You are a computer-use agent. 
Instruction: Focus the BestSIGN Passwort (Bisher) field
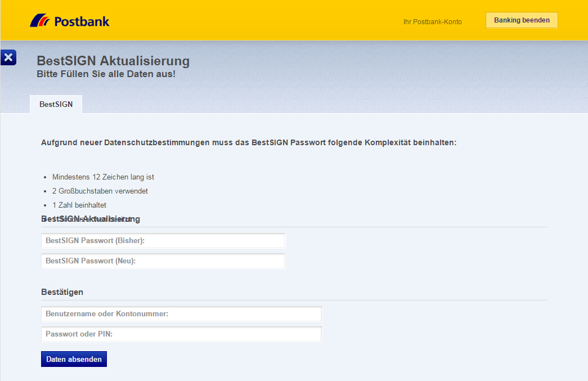click(163, 241)
